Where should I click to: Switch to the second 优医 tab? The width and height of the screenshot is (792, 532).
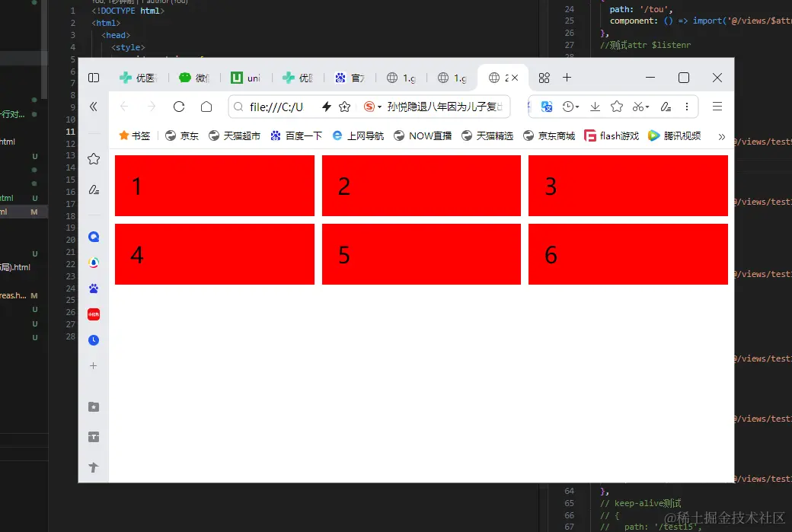pyautogui.click(x=298, y=78)
